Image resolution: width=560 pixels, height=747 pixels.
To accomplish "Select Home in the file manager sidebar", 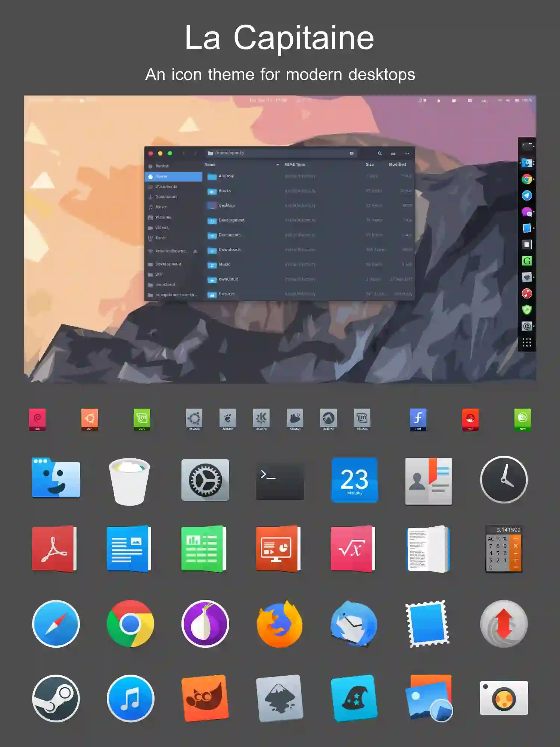I will pyautogui.click(x=174, y=176).
